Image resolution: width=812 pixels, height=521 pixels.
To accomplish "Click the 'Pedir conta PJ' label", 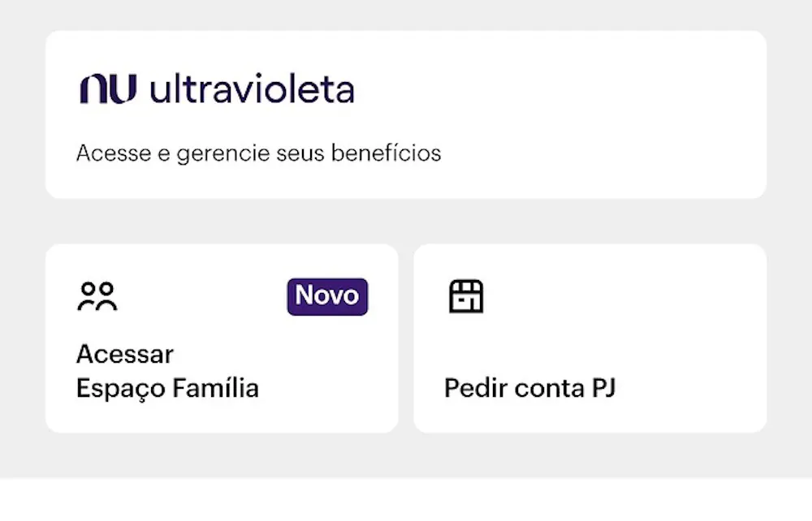I will tap(529, 388).
